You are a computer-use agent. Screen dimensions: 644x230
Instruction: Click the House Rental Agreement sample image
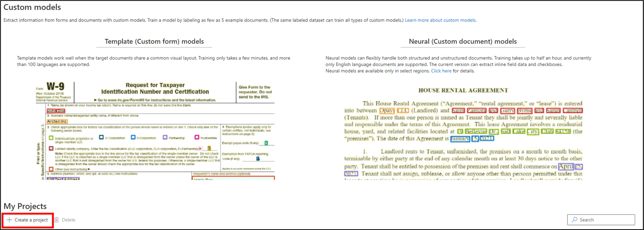tap(463, 133)
